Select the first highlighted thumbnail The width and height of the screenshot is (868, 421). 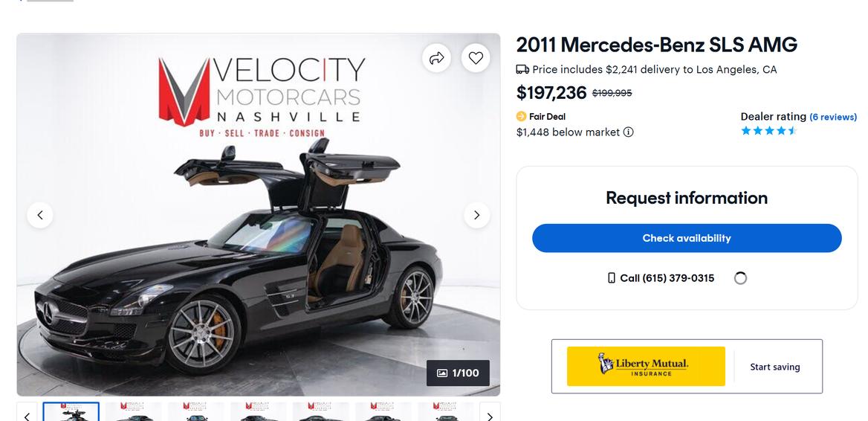pos(71,412)
